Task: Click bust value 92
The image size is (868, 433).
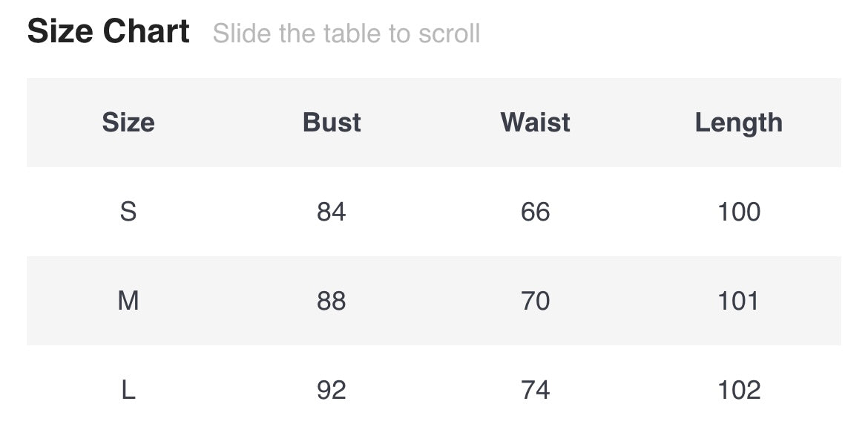Action: pos(332,391)
